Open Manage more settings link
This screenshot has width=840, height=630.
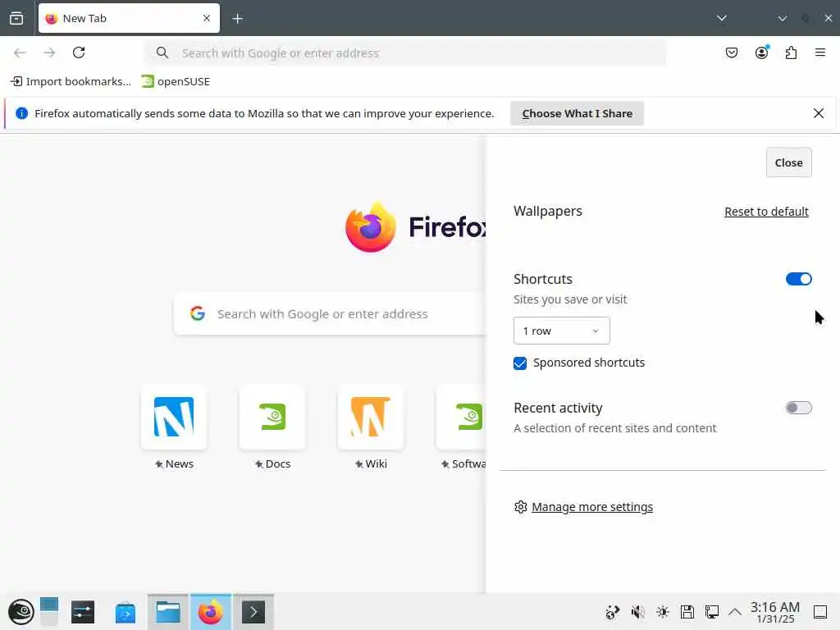click(592, 507)
